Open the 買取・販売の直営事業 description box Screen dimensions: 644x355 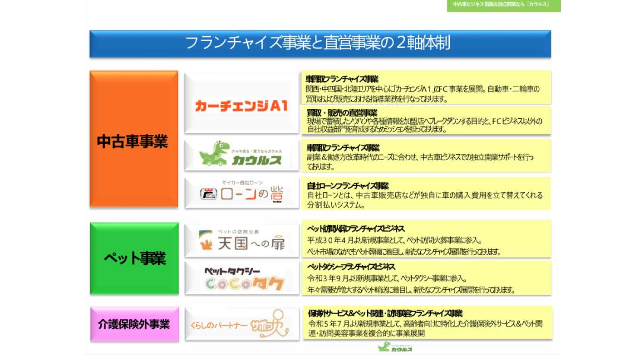coord(426,121)
